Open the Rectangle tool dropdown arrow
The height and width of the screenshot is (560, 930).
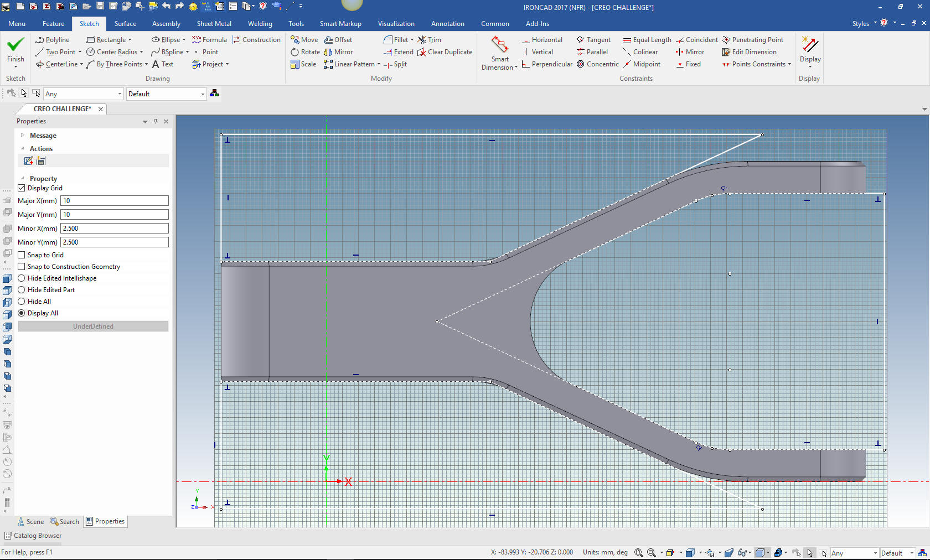(x=130, y=40)
